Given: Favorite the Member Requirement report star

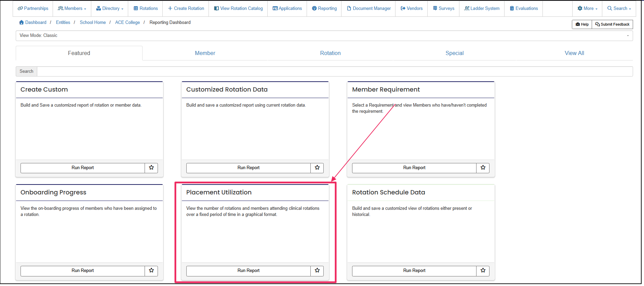Looking at the screenshot, I should tap(483, 168).
